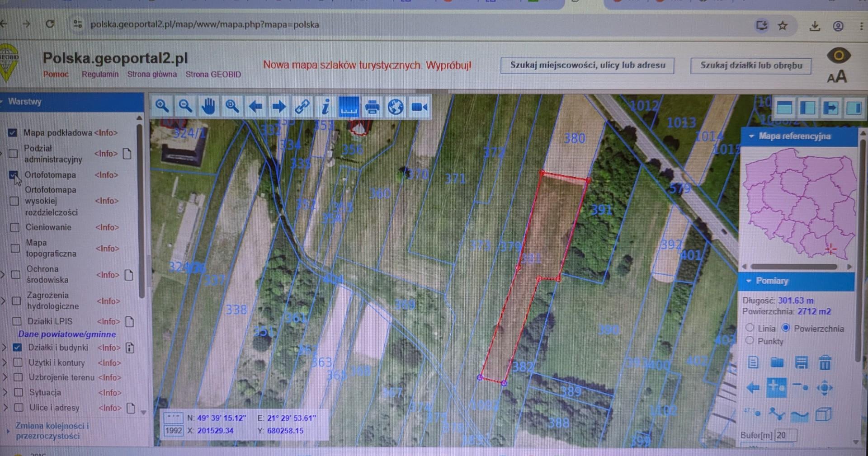Enable the Cieniowanie layer checkbox
868x456 pixels.
(x=15, y=227)
